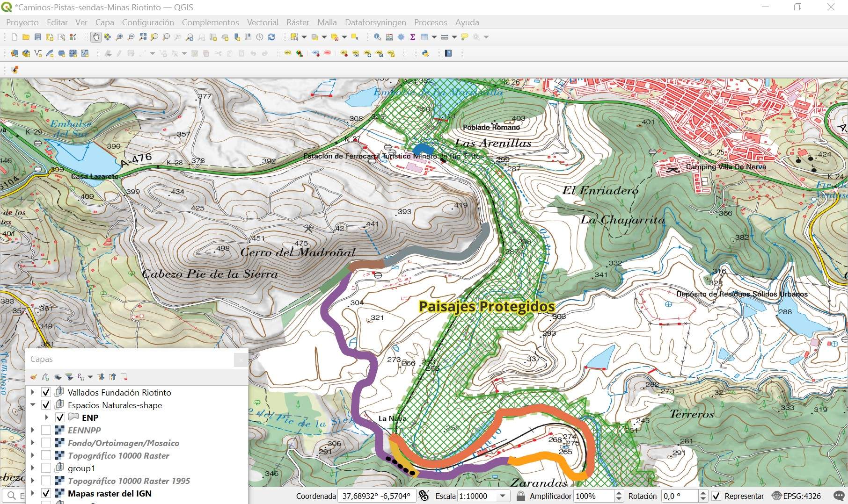848x504 pixels.
Task: Toggle the Representar render checkbox
Action: click(x=716, y=496)
